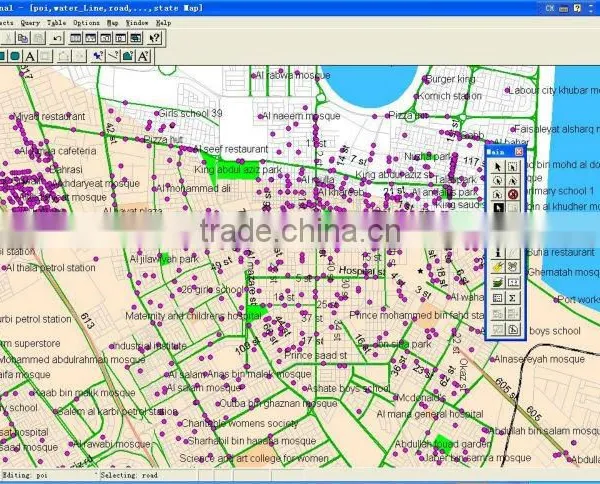The image size is (600, 484).
Task: Open the Map menu
Action: point(112,23)
